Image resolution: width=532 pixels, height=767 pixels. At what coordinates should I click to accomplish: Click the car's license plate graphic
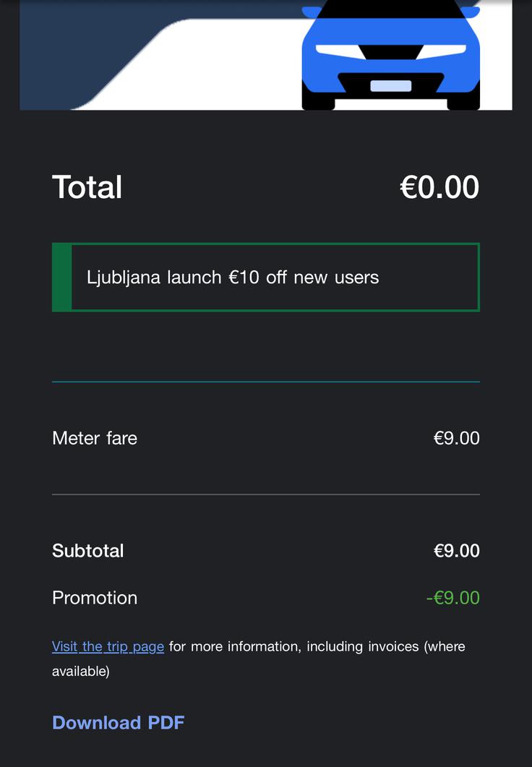tap(390, 86)
